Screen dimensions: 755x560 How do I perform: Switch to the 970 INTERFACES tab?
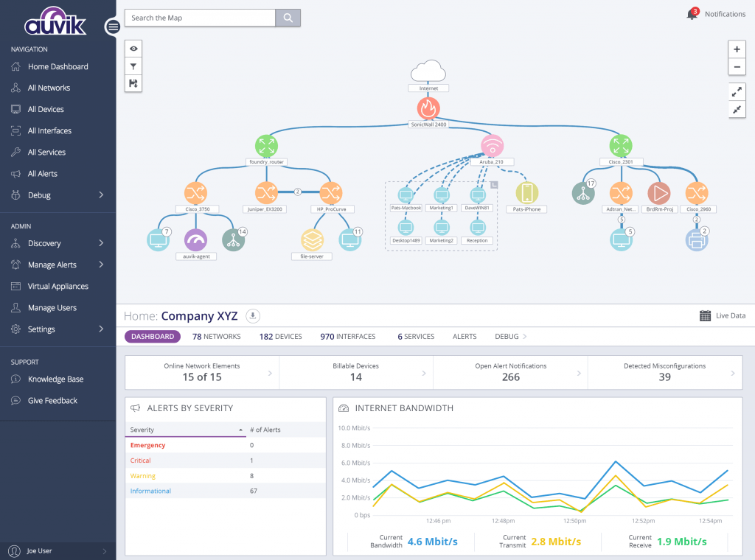click(348, 336)
